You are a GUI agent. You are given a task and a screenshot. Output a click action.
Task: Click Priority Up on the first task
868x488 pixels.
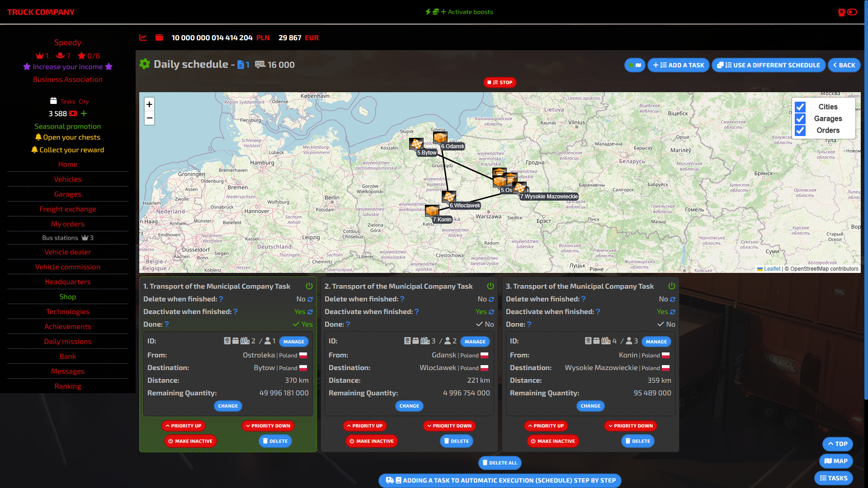tap(184, 426)
